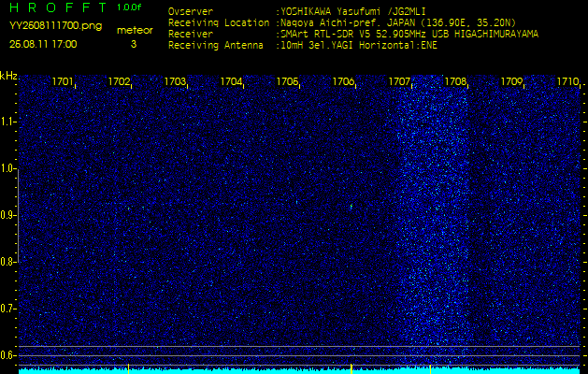Click the cyan signal-level strip at the bottom
Screen dimensions: 588x374
point(299,370)
